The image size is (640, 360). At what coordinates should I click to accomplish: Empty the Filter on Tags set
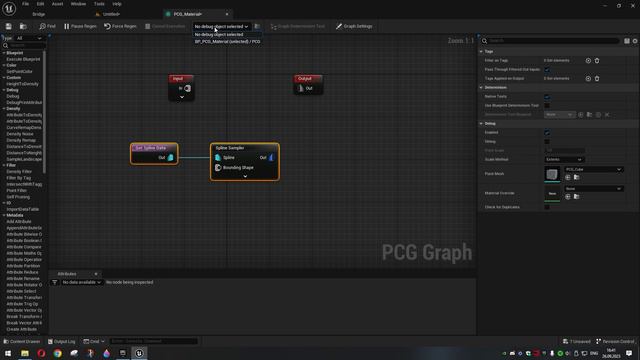click(x=597, y=61)
